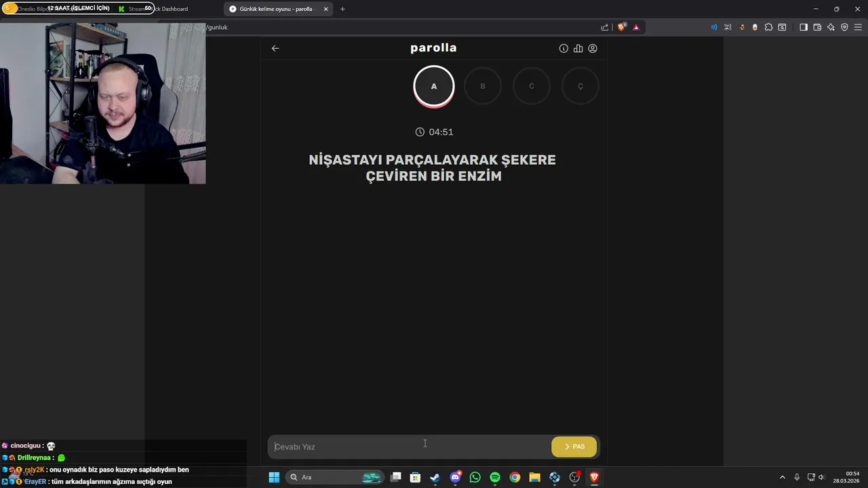The image size is (868, 488).
Task: Open Microsoft Store from taskbar
Action: 415,477
